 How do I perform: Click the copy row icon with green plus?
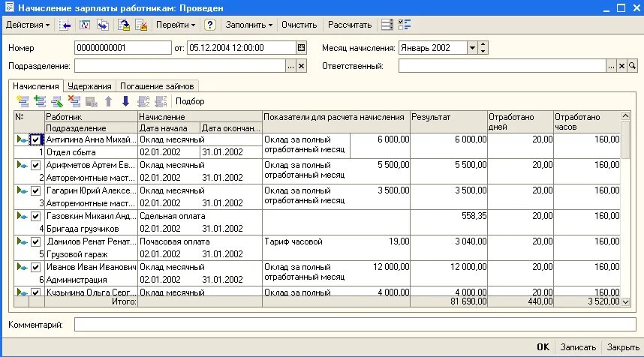40,101
